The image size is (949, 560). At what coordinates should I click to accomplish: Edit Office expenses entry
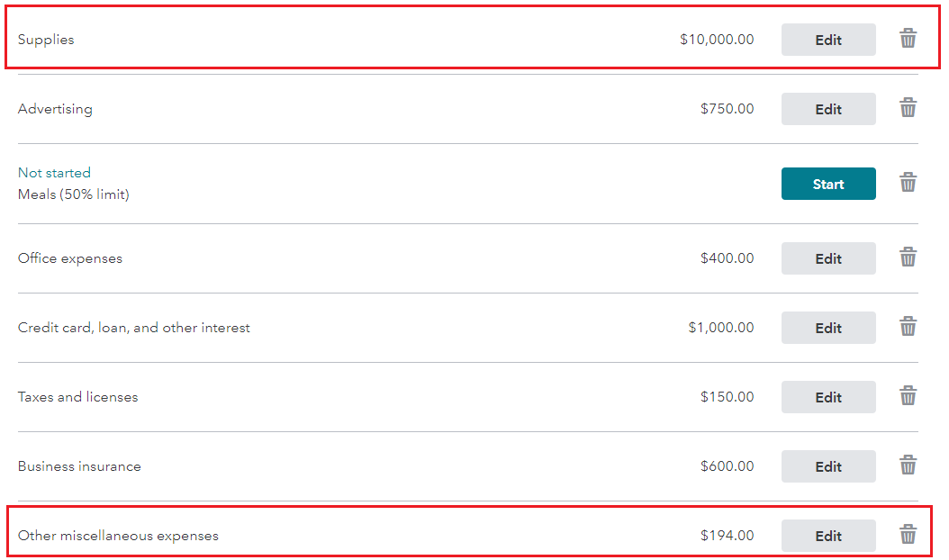[828, 258]
